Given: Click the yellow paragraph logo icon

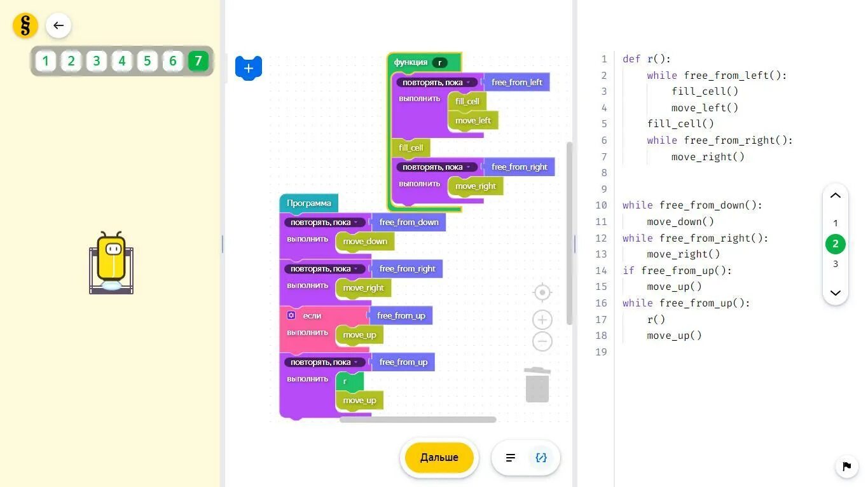Looking at the screenshot, I should (x=25, y=25).
